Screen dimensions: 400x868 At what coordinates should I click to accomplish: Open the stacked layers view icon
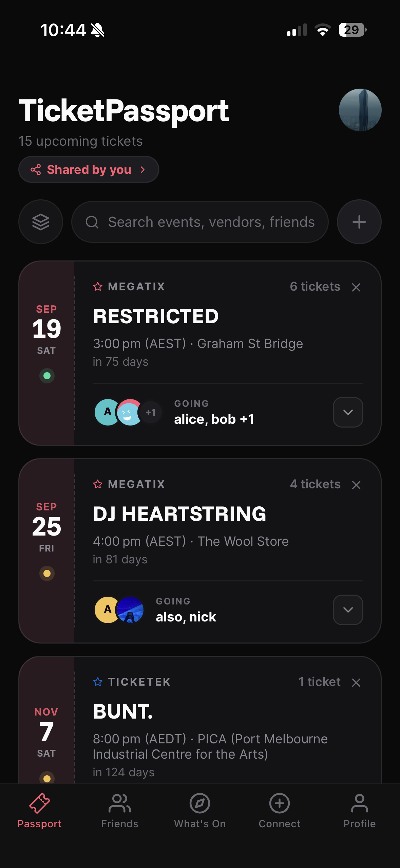point(41,222)
